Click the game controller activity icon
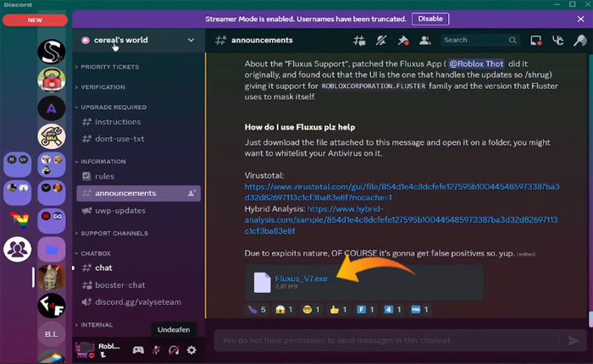 click(138, 350)
